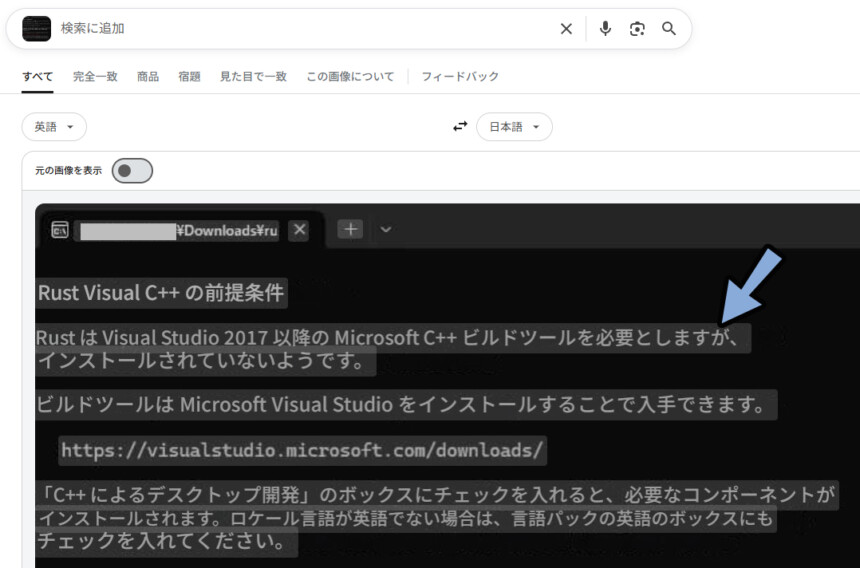The image size is (860, 568).
Task: Open the 'この画像について' tab
Action: (350, 76)
